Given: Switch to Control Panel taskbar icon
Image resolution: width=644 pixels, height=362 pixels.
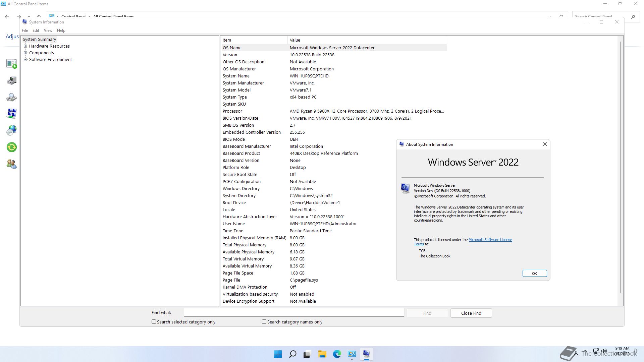Looking at the screenshot, I should pyautogui.click(x=352, y=354).
